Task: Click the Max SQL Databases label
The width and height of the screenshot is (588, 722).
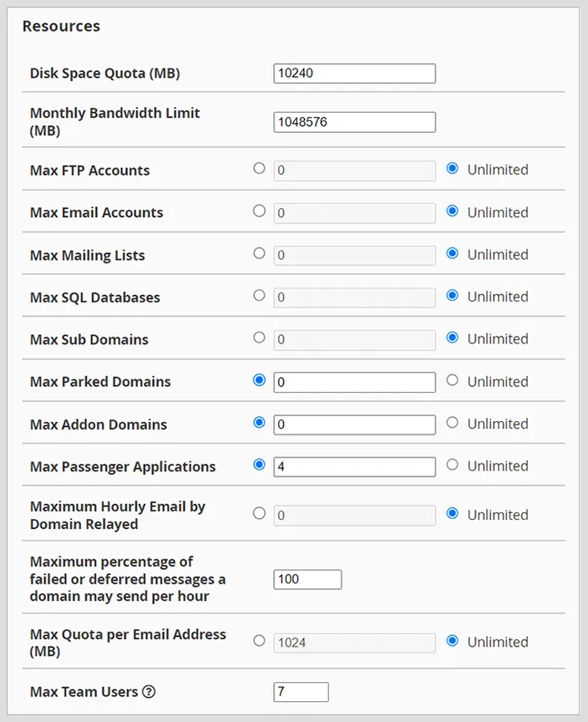Action: (94, 297)
